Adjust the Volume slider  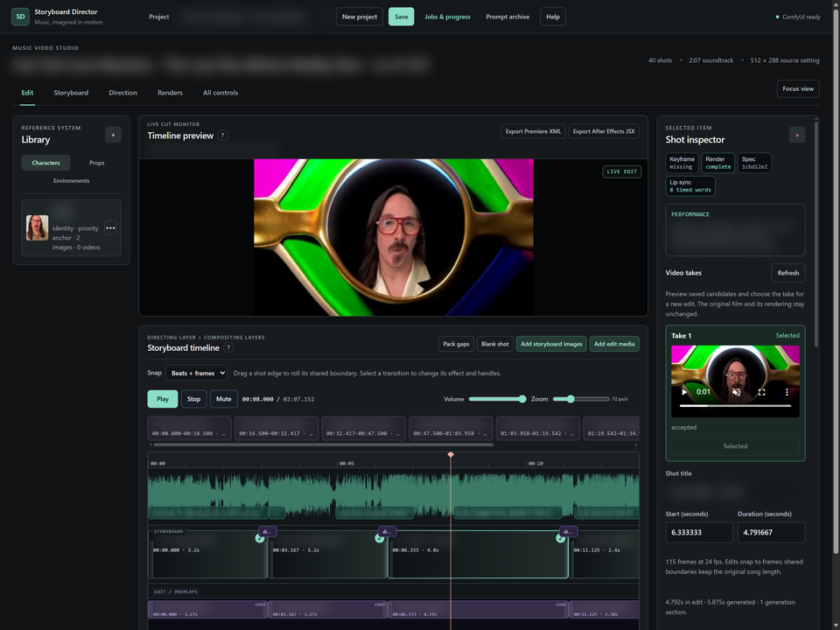(497, 399)
